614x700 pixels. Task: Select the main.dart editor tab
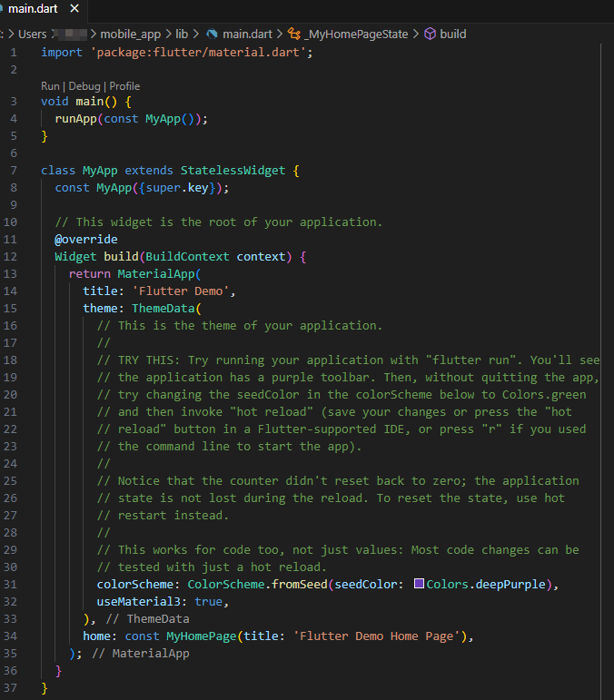tap(33, 9)
